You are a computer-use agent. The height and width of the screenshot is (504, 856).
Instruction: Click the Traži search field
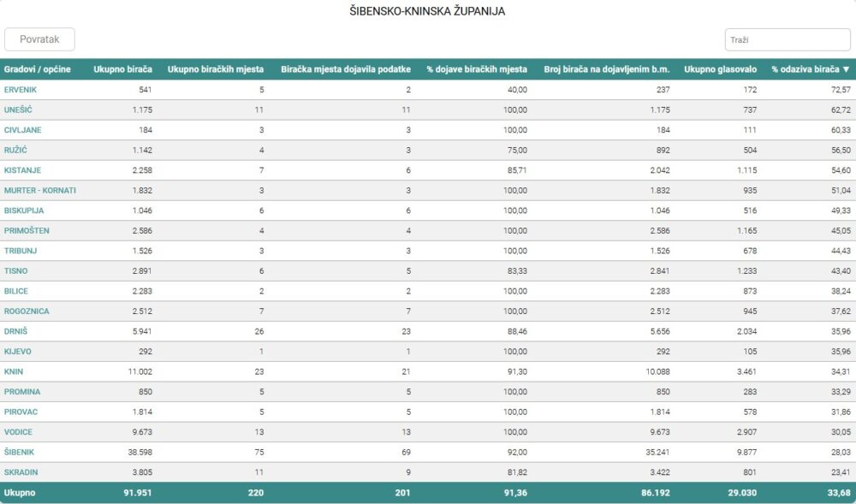click(x=787, y=39)
